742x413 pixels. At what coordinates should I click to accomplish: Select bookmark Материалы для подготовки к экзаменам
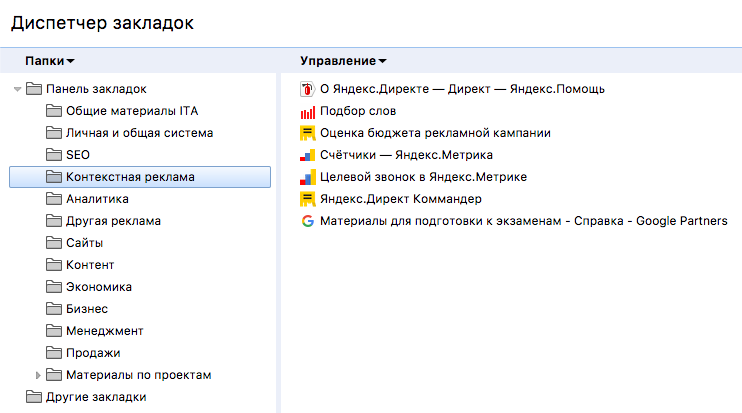(523, 221)
